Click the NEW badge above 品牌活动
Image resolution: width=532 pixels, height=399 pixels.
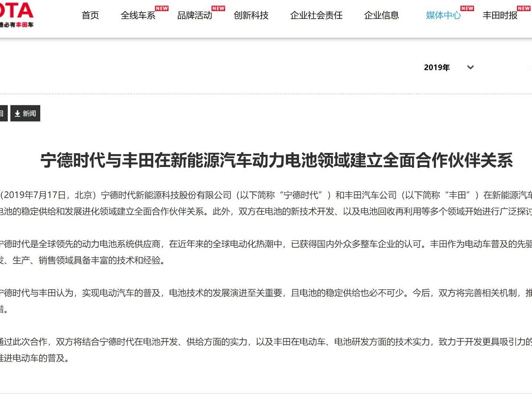click(x=218, y=8)
